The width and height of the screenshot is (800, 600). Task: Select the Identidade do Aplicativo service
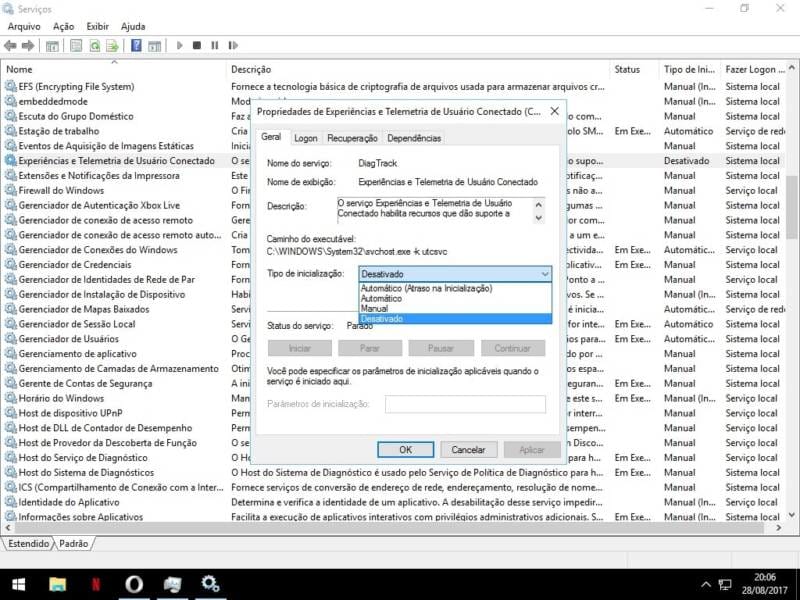pos(69,503)
